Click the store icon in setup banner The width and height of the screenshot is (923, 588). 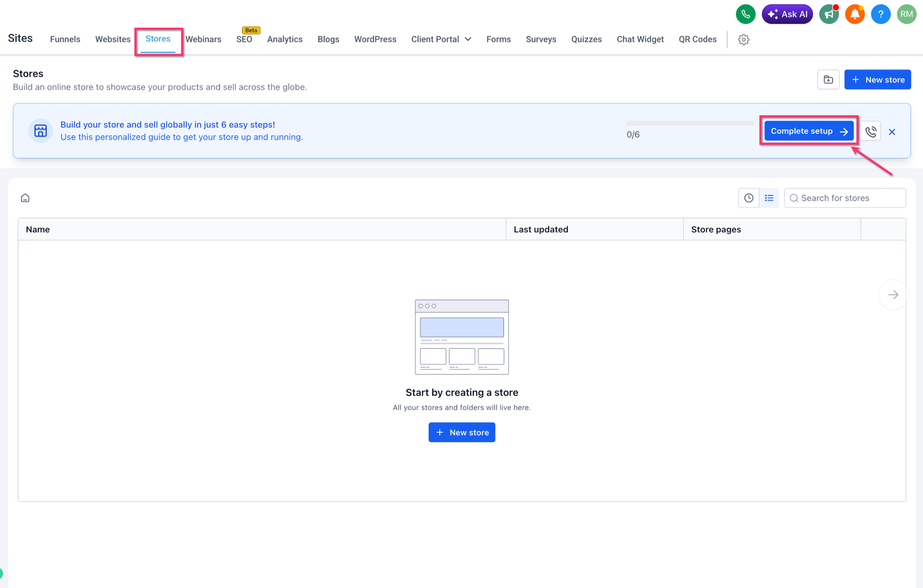[40, 131]
